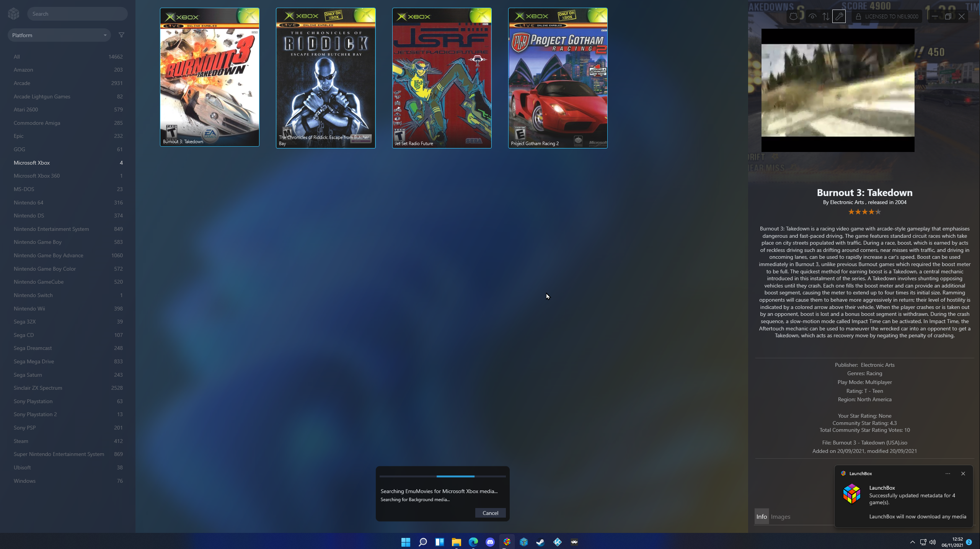980x549 pixels.
Task: Select the Nintendo GameCube platform
Action: pyautogui.click(x=68, y=282)
